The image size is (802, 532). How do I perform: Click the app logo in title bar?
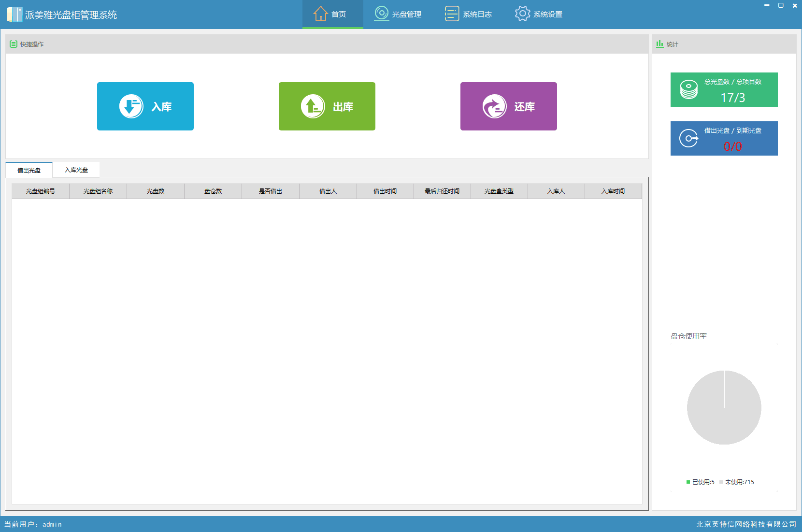pos(14,14)
